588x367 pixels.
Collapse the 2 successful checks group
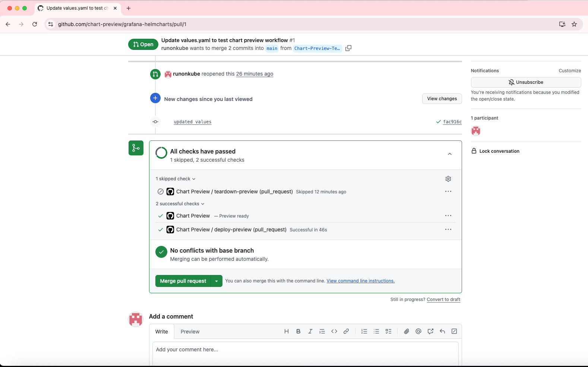pyautogui.click(x=180, y=204)
